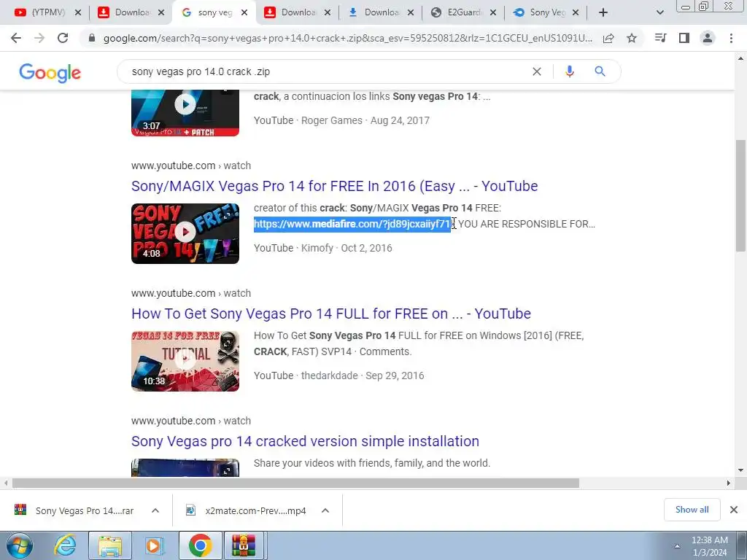747x560 pixels.
Task: Close the (YTPMV) tab
Action: click(78, 12)
